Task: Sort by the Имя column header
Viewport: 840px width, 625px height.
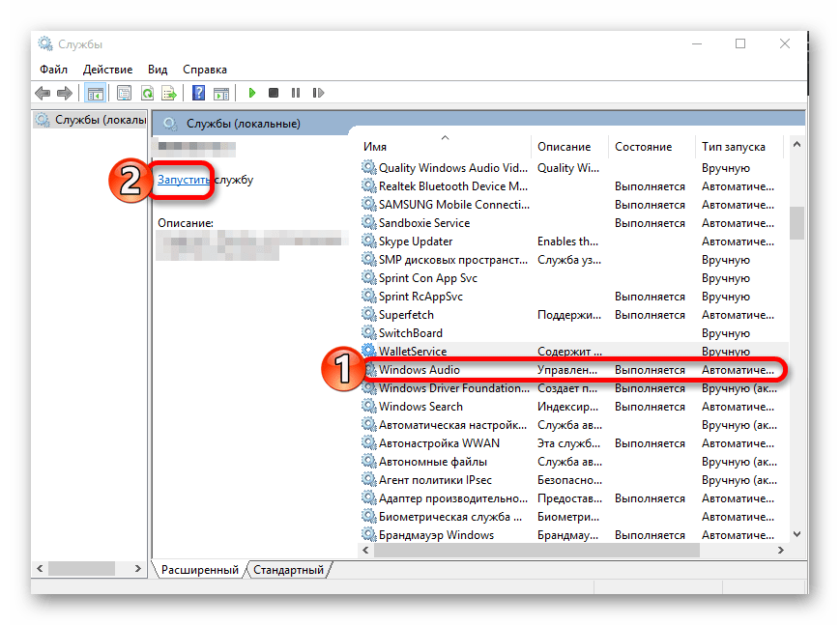Action: 445,147
